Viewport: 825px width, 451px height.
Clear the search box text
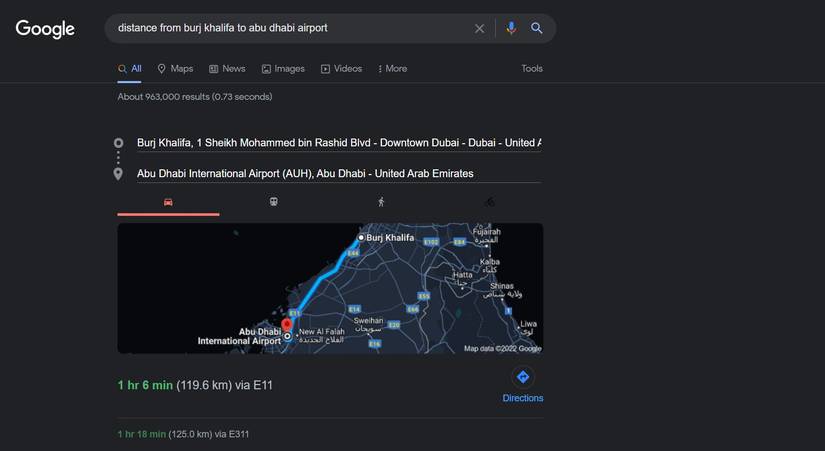479,28
